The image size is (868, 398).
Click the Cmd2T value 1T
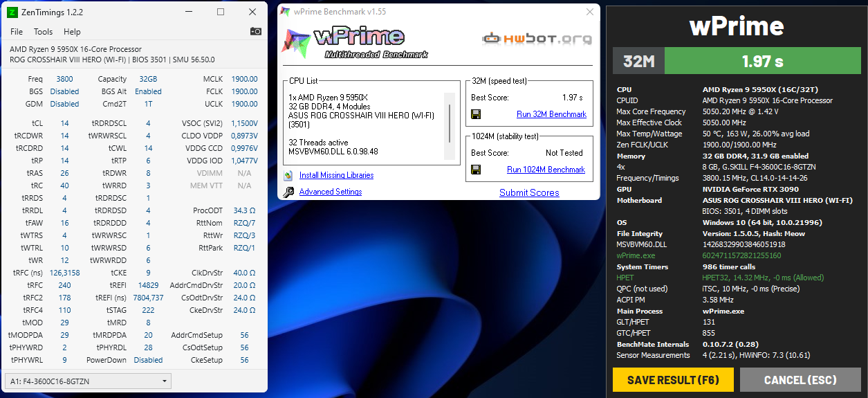click(x=148, y=104)
